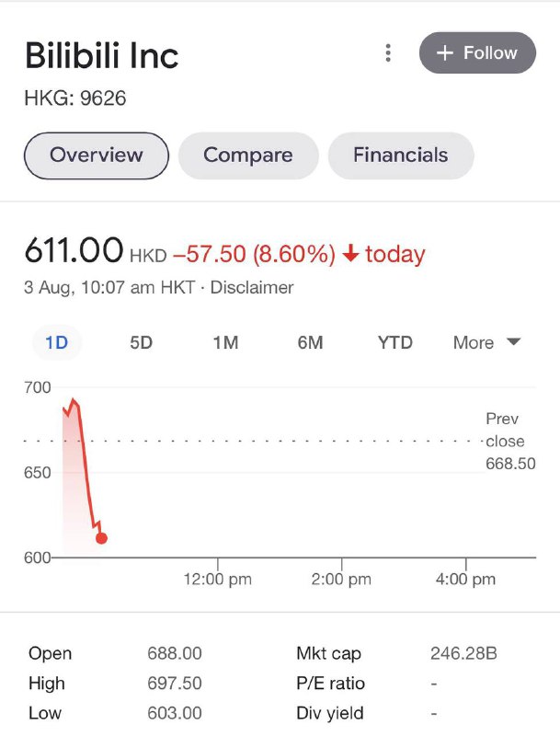Click the plus icon inside Follow button
Image resolution: width=560 pixels, height=736 pixels.
coord(448,52)
